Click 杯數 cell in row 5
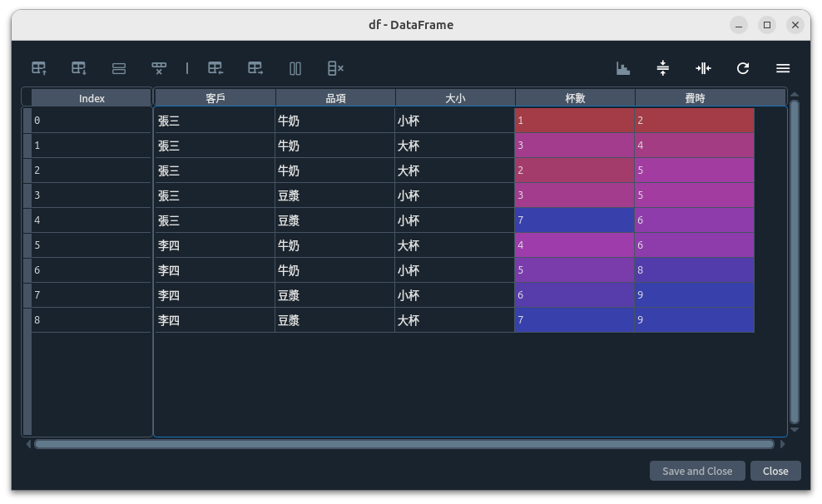 tap(575, 245)
